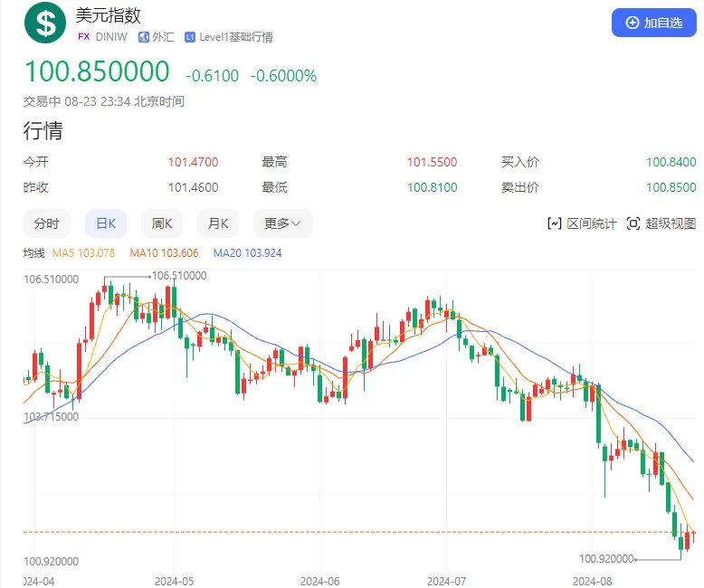This screenshot has height=588, width=704.
Task: Click 最高 value 101.5500
Action: tap(432, 162)
